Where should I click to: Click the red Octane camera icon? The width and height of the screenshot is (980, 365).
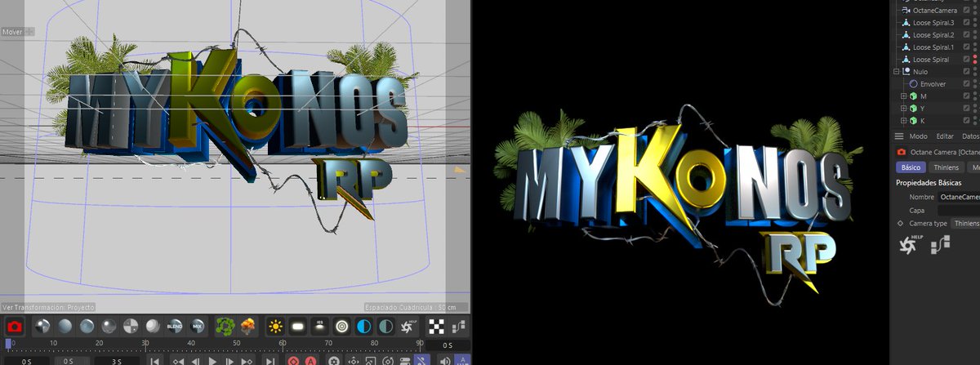click(13, 327)
